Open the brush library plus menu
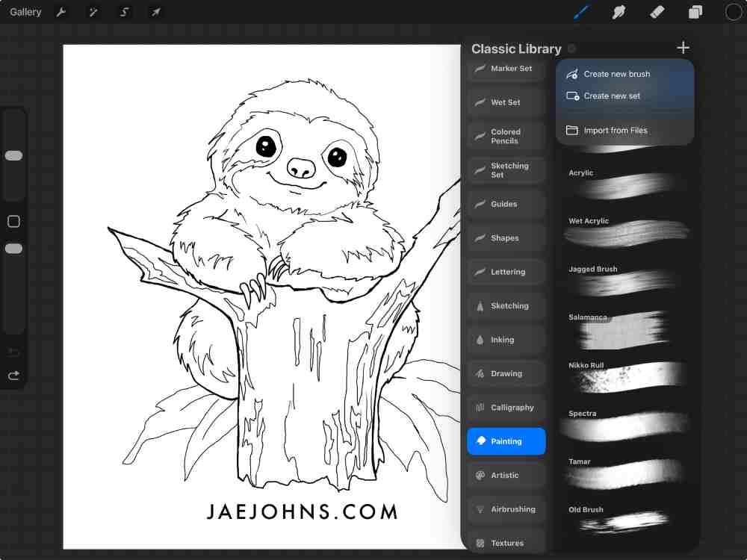 [682, 48]
